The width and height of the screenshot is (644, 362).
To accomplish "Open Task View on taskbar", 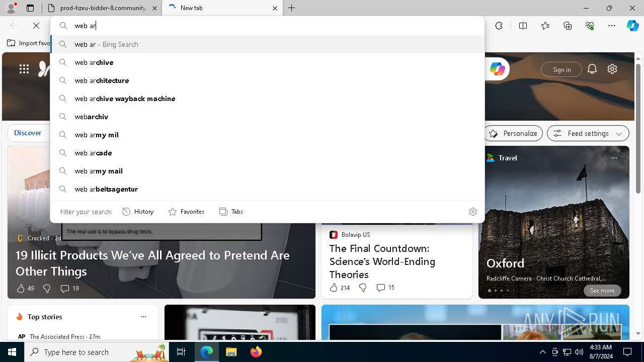I will (x=181, y=352).
